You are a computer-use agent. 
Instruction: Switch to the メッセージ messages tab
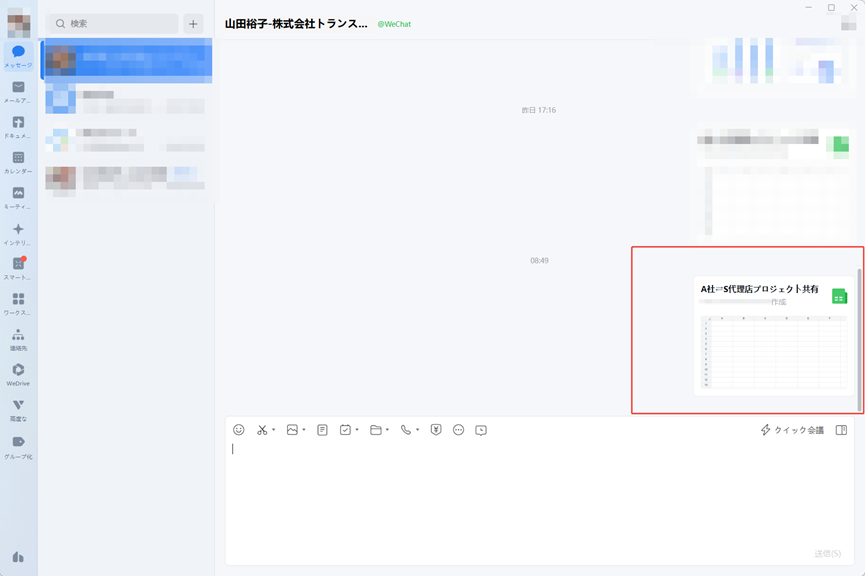[18, 56]
